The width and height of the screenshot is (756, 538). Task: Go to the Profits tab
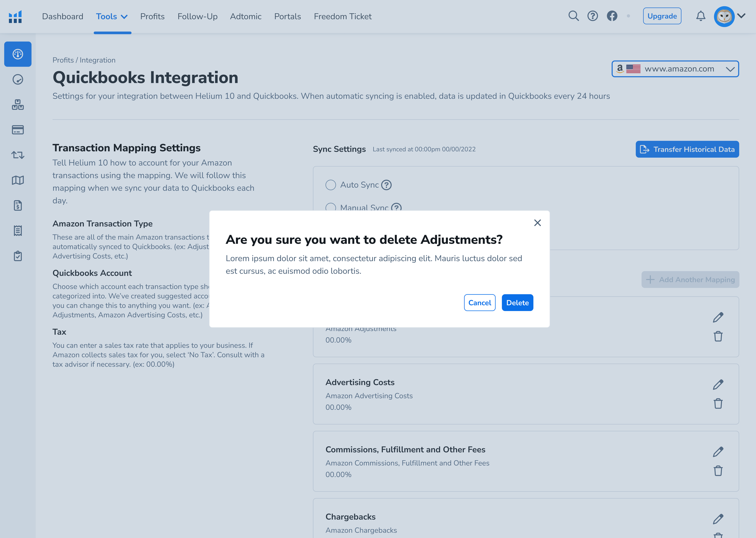tap(152, 16)
